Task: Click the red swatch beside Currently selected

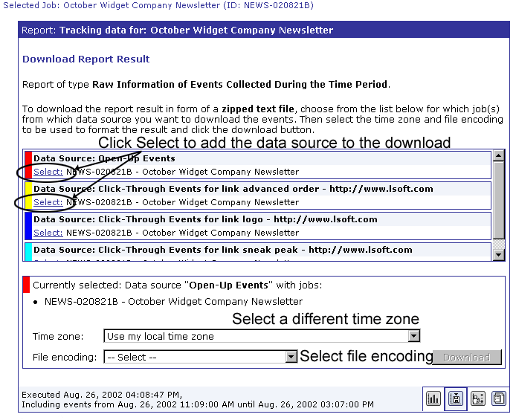Action: pyautogui.click(x=26, y=285)
